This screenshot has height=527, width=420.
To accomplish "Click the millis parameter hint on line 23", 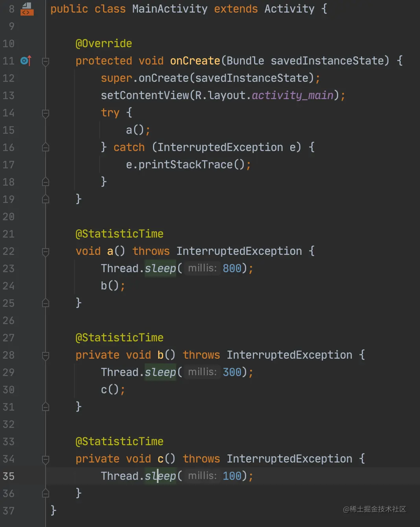I will (x=202, y=268).
